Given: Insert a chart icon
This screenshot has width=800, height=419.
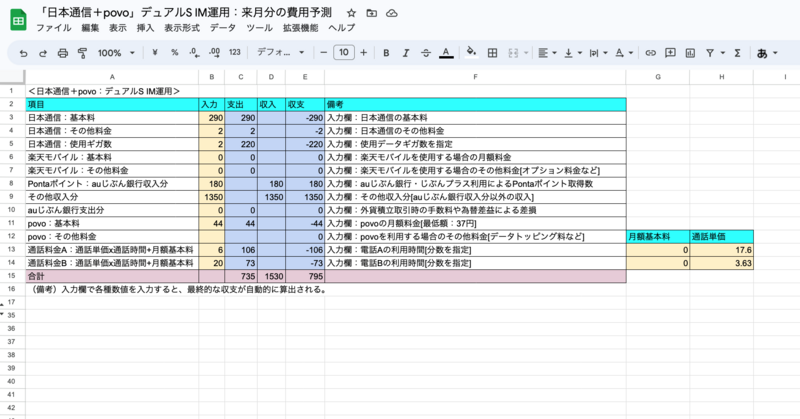Looking at the screenshot, I should pos(690,53).
